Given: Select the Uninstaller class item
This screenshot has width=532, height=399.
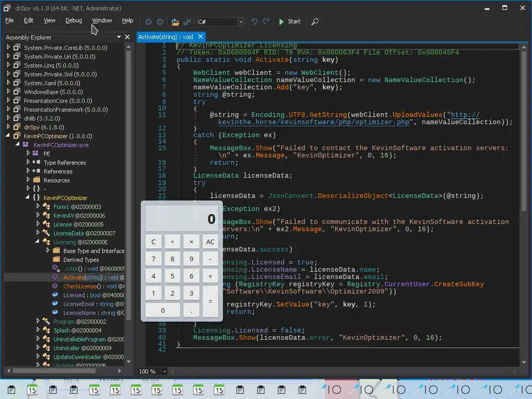Looking at the screenshot, I should click(83, 348).
